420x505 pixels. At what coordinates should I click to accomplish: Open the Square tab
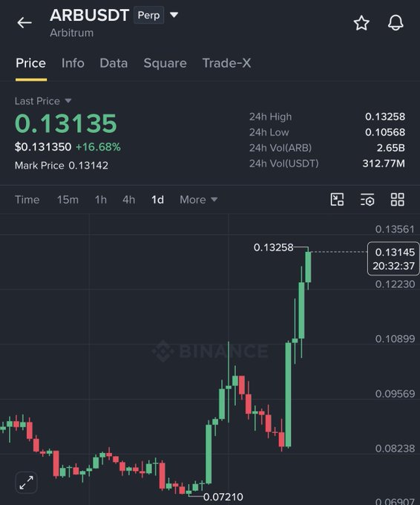click(x=165, y=63)
